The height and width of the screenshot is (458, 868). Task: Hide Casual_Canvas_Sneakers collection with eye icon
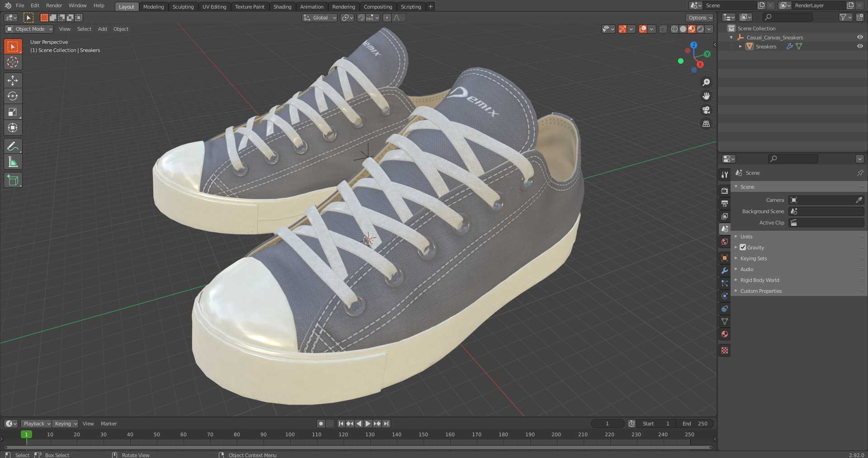(860, 38)
